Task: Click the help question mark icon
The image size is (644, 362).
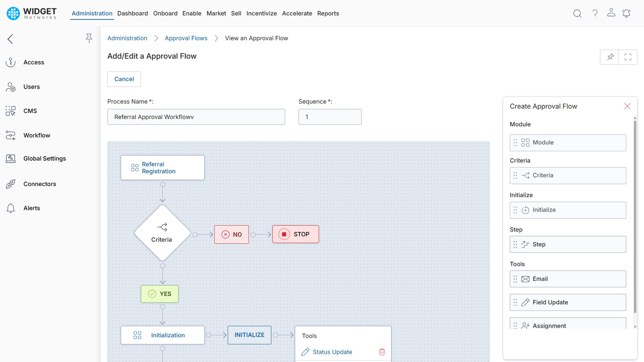Action: (x=595, y=13)
